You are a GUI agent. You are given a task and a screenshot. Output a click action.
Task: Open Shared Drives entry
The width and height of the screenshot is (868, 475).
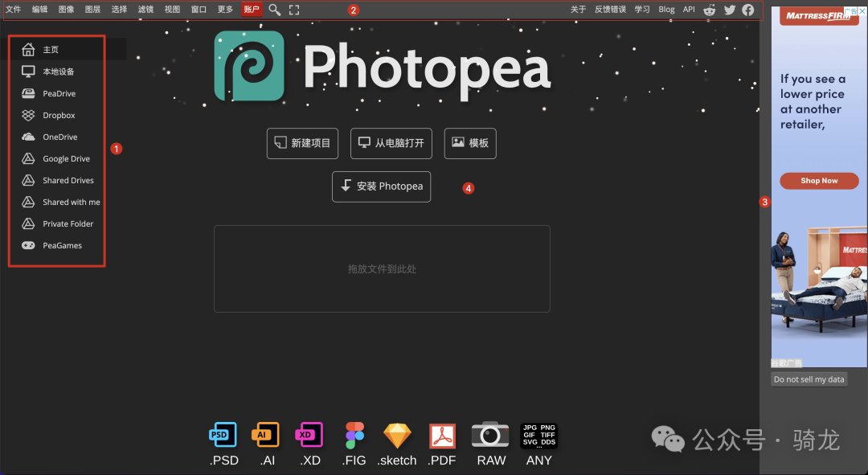(x=58, y=181)
